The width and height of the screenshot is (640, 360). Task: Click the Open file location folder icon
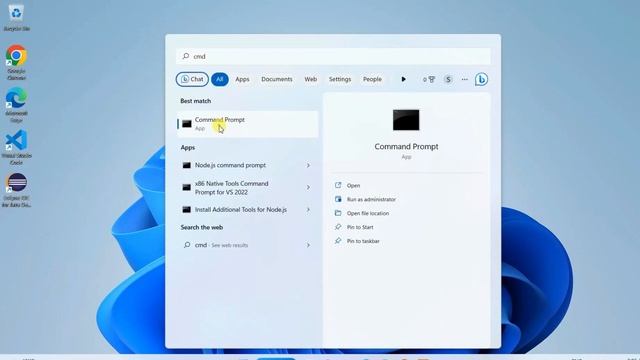[x=338, y=213]
